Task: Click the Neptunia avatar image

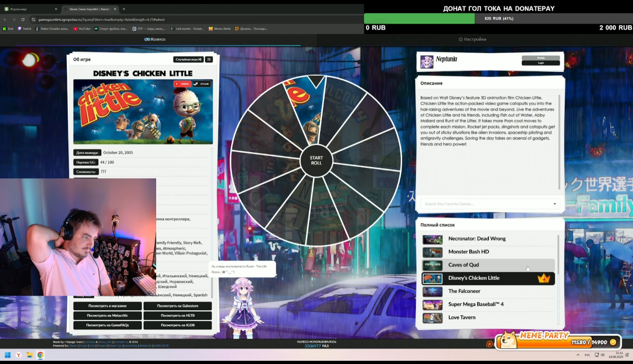Action: (x=427, y=62)
